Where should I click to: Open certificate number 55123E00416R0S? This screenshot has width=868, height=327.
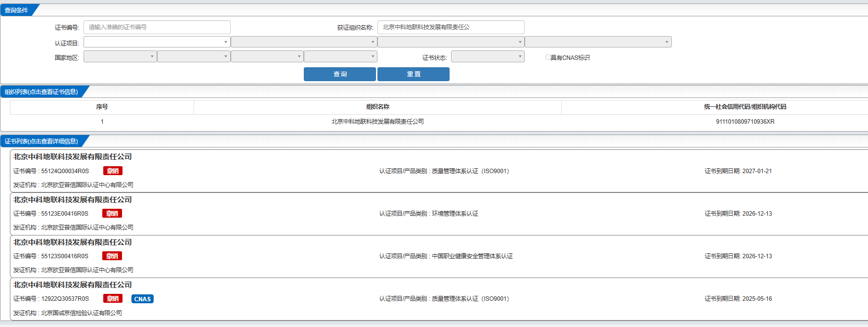coord(65,214)
